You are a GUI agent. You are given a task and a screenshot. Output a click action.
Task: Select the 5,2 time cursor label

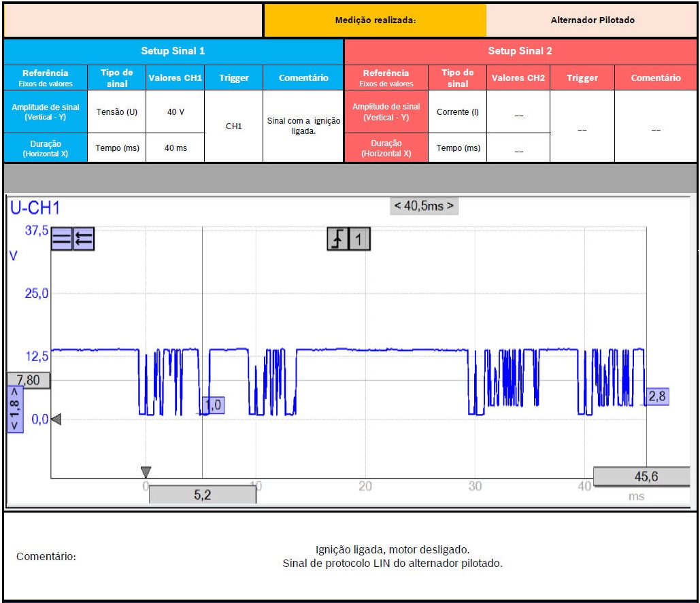202,495
